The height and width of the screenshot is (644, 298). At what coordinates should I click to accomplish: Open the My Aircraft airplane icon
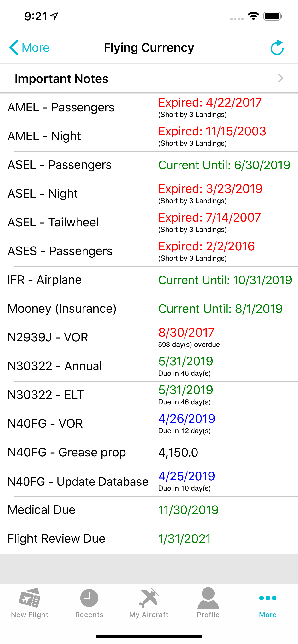(149, 598)
